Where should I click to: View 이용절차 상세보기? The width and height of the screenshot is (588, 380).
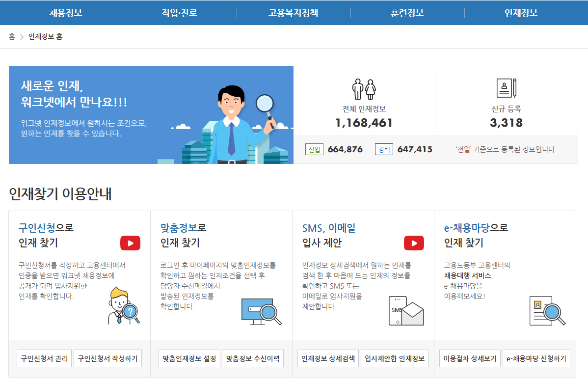tap(470, 358)
